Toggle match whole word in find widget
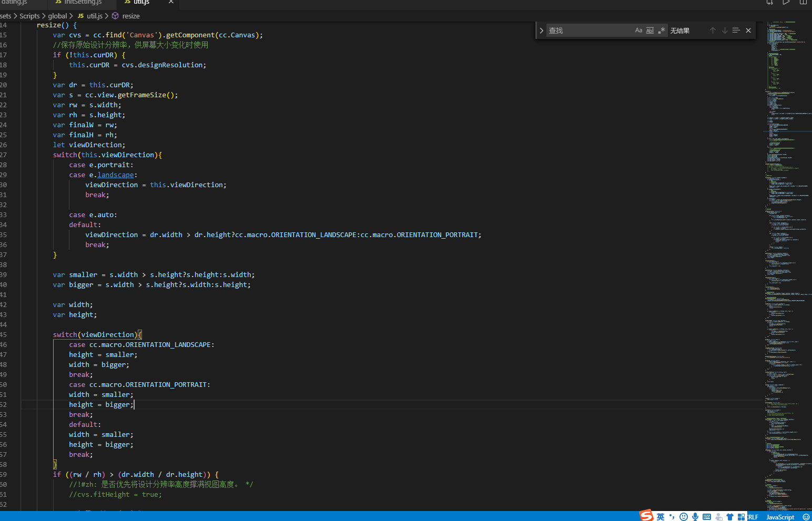The image size is (812, 521). point(650,30)
